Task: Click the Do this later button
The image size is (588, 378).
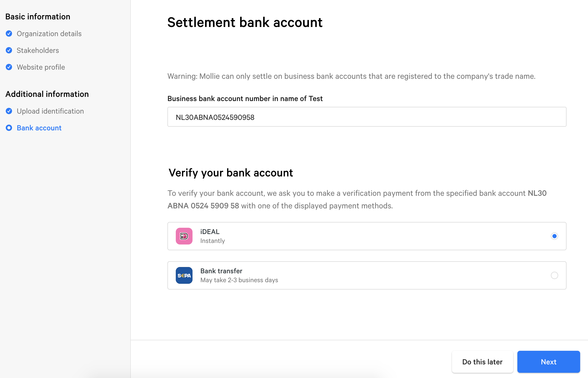Action: pyautogui.click(x=482, y=362)
